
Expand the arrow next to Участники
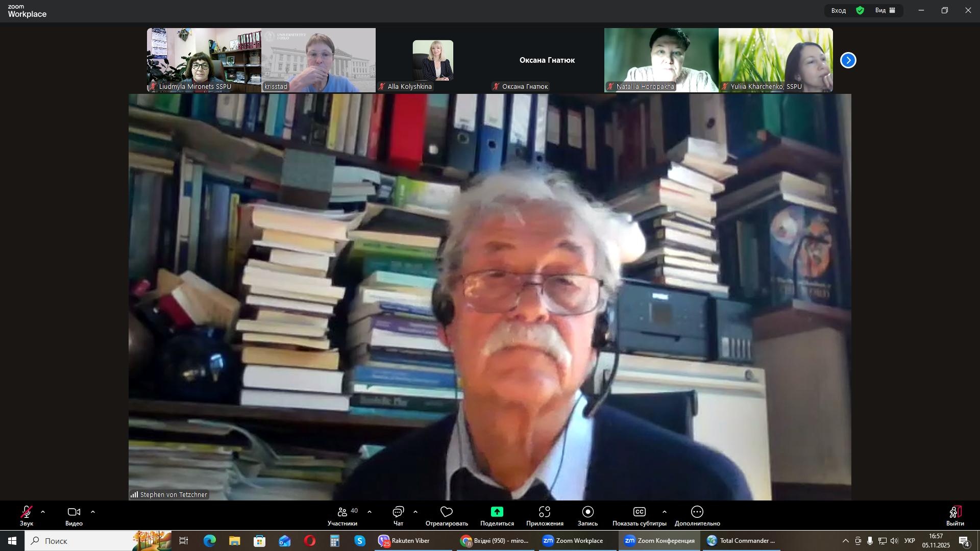click(x=370, y=512)
